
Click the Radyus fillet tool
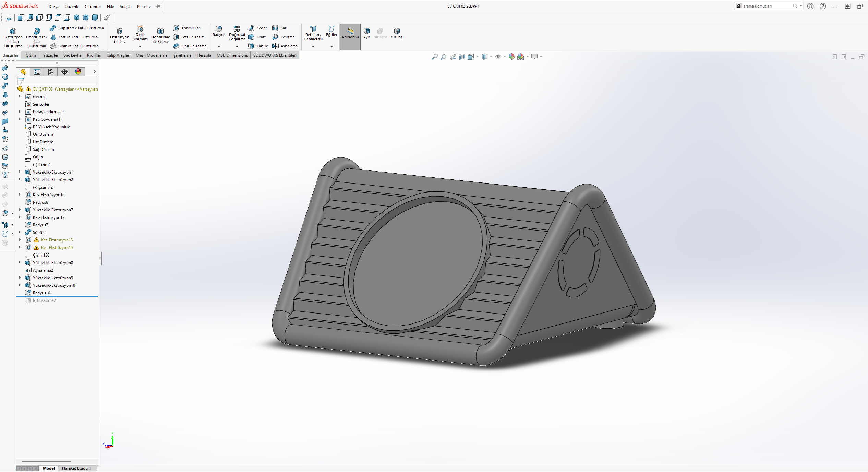point(219,31)
